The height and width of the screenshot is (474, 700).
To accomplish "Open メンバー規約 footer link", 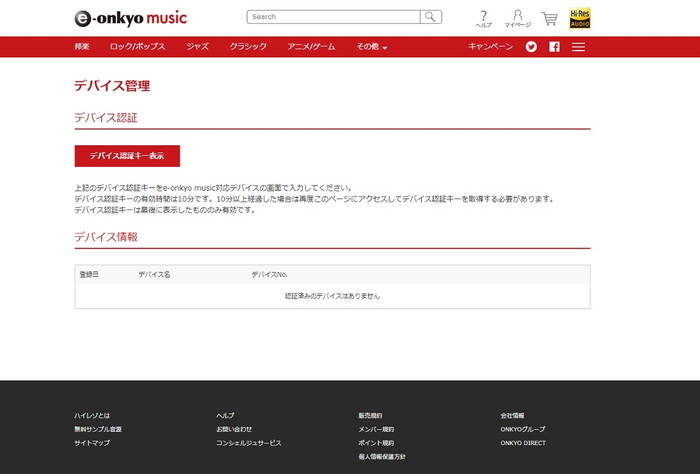I will click(376, 429).
